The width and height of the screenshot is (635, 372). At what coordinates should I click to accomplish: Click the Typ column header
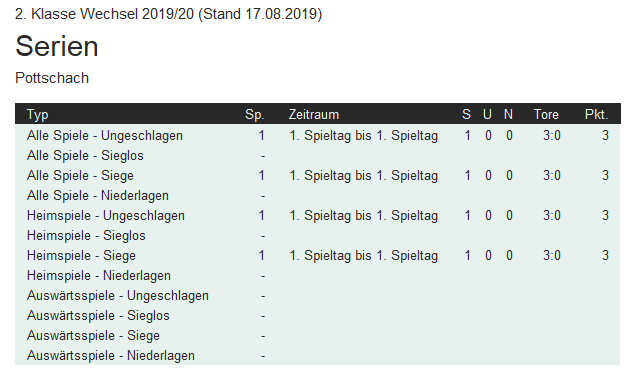click(38, 115)
